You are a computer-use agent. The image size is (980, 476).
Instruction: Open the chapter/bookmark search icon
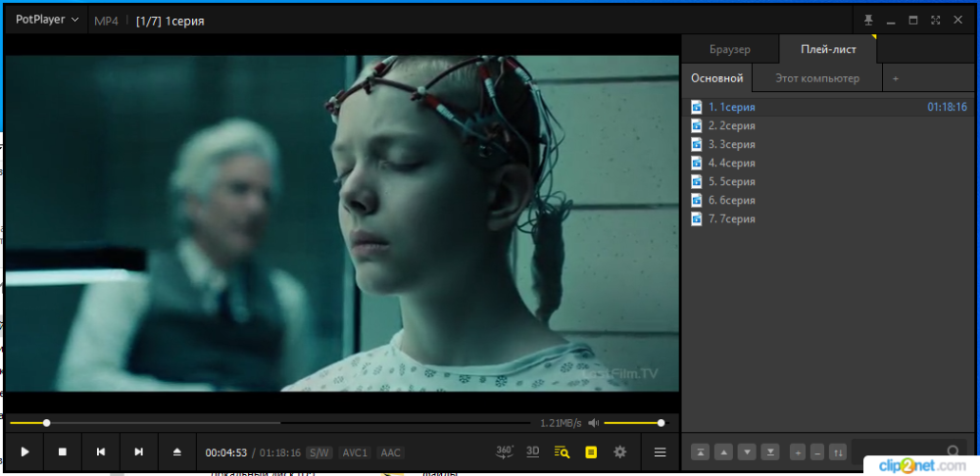coord(562,452)
